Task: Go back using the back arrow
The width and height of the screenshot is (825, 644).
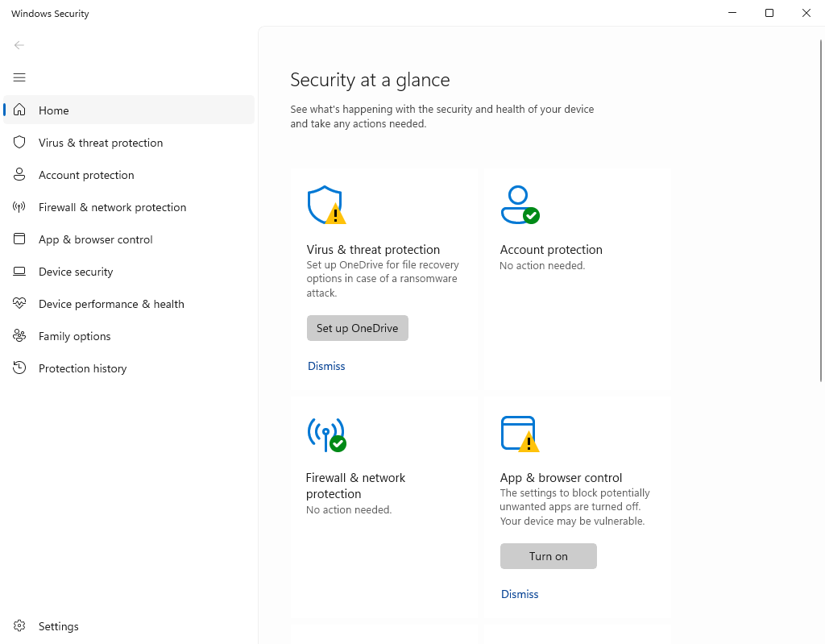Action: pos(19,45)
